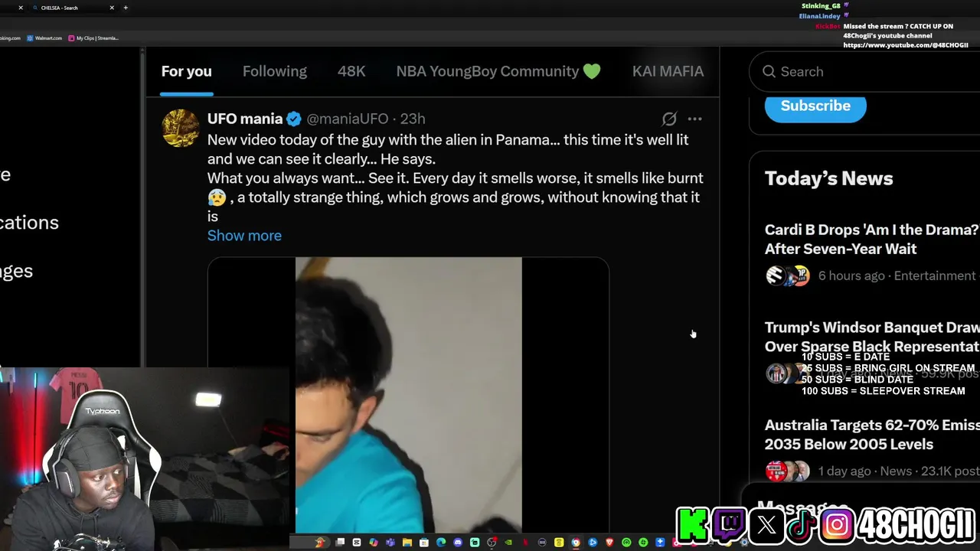Open a new browser tab
The image size is (980, 551).
[126, 8]
